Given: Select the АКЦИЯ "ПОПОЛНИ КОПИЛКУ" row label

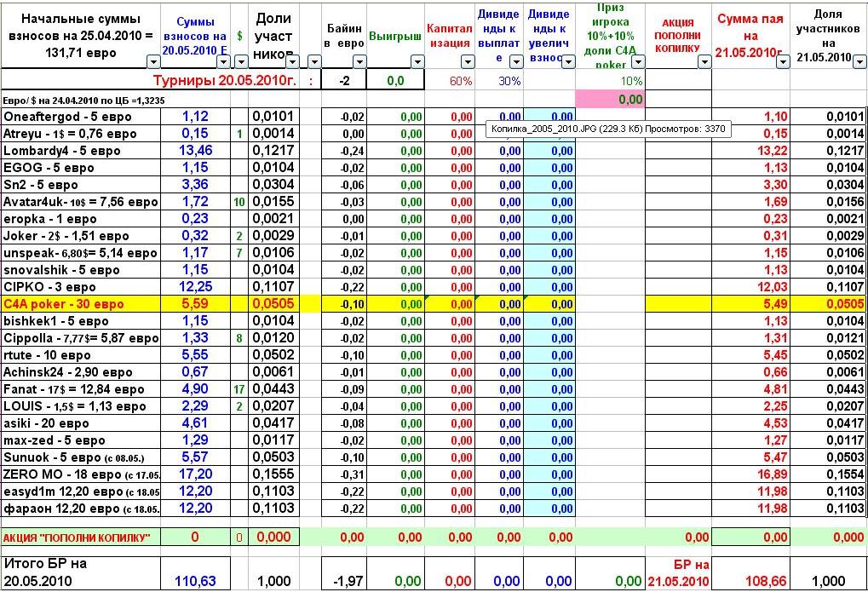Looking at the screenshot, I should (x=81, y=537).
